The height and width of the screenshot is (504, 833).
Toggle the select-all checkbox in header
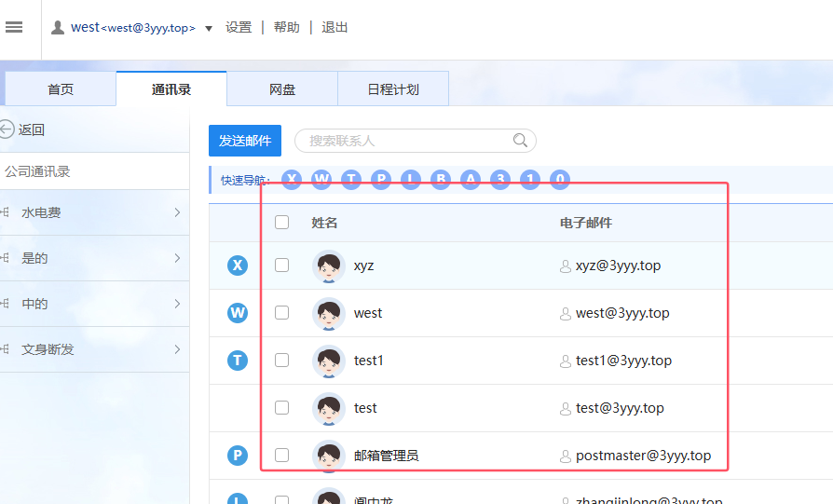[282, 223]
